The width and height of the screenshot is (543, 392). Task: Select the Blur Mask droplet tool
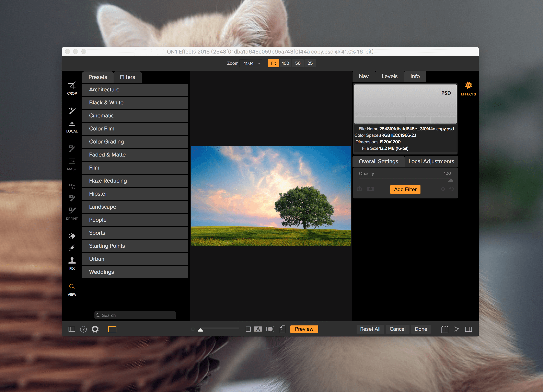coord(72,186)
